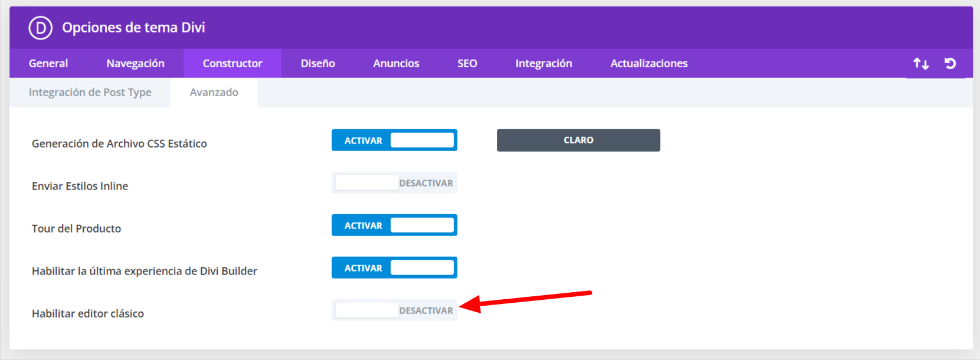The height and width of the screenshot is (360, 980).
Task: Switch to the Integración tab
Action: [x=543, y=63]
